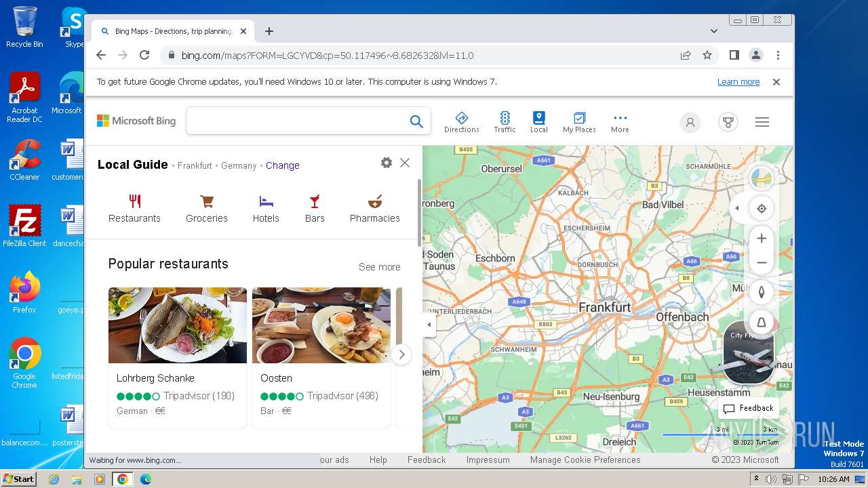Open Oosten restaurant name
Screen dimensions: 868x488
pyautogui.click(x=277, y=378)
